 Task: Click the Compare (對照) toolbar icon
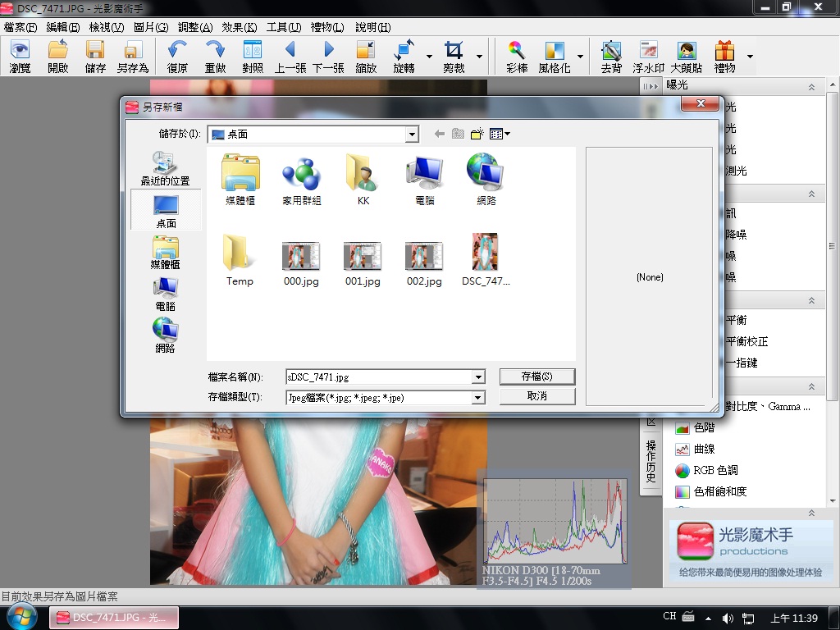pyautogui.click(x=252, y=57)
